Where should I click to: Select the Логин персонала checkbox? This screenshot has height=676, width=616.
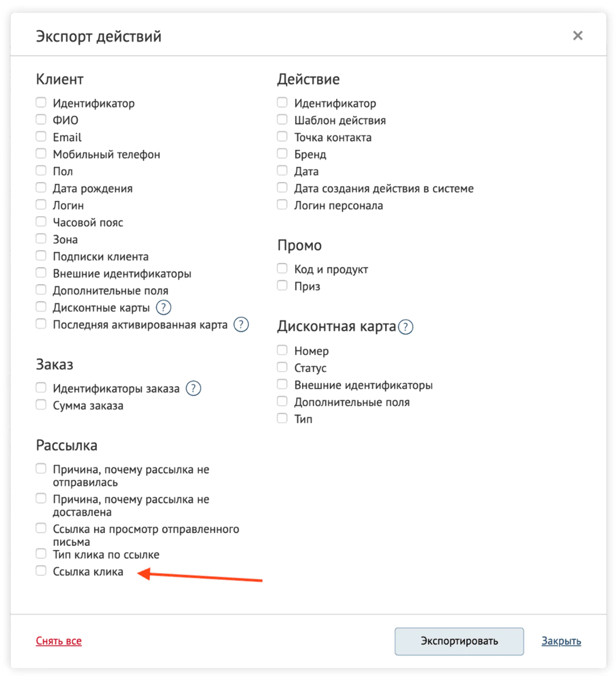pos(282,205)
